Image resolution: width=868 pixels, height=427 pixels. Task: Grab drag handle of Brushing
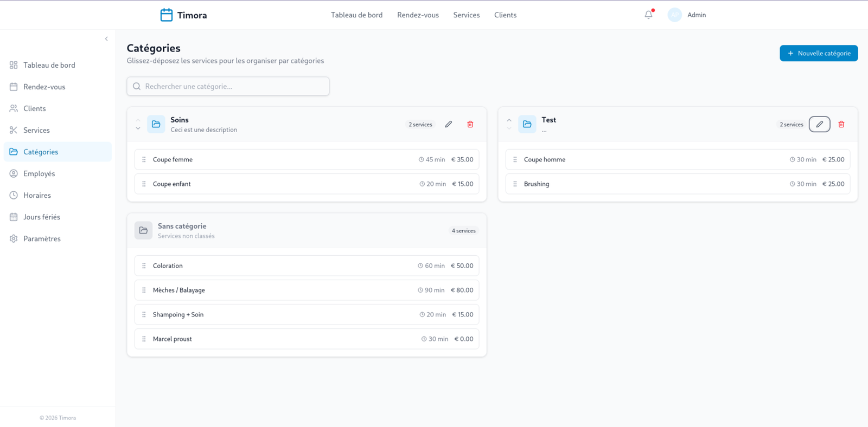pyautogui.click(x=515, y=184)
